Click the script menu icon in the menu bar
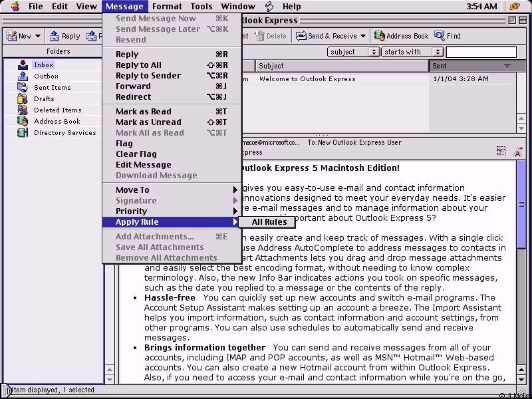The height and width of the screenshot is (399, 532). pos(269,6)
